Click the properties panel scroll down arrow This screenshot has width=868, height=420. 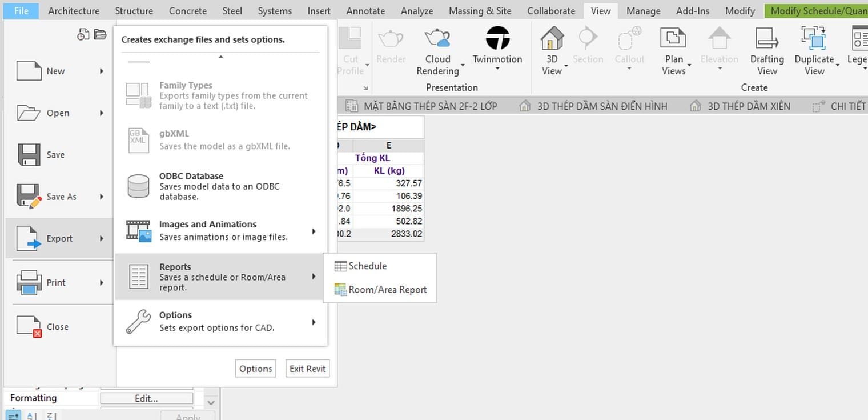point(210,403)
